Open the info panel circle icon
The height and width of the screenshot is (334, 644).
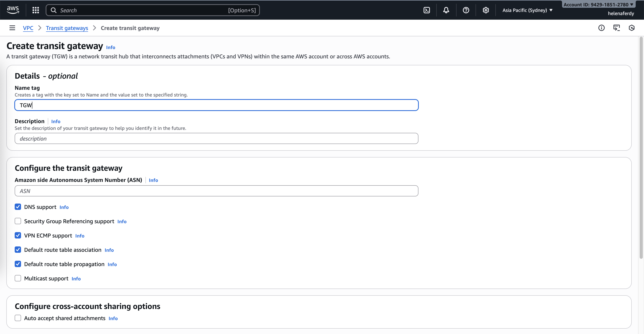601,28
